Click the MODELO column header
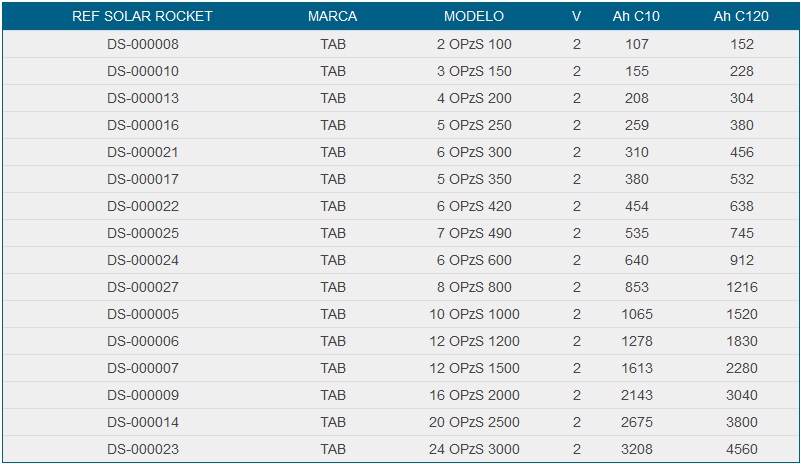This screenshot has width=801, height=464. click(x=474, y=17)
